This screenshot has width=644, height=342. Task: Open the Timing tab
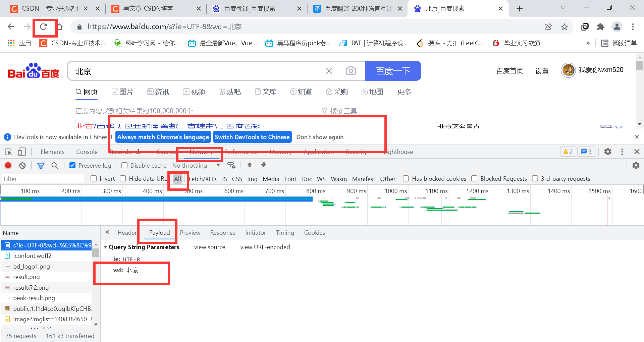(x=285, y=233)
